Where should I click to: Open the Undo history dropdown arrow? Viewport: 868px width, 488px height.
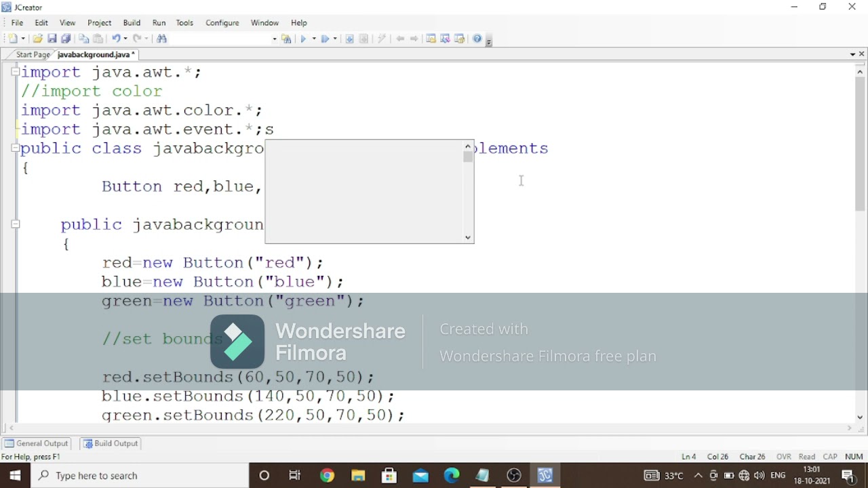pyautogui.click(x=125, y=39)
